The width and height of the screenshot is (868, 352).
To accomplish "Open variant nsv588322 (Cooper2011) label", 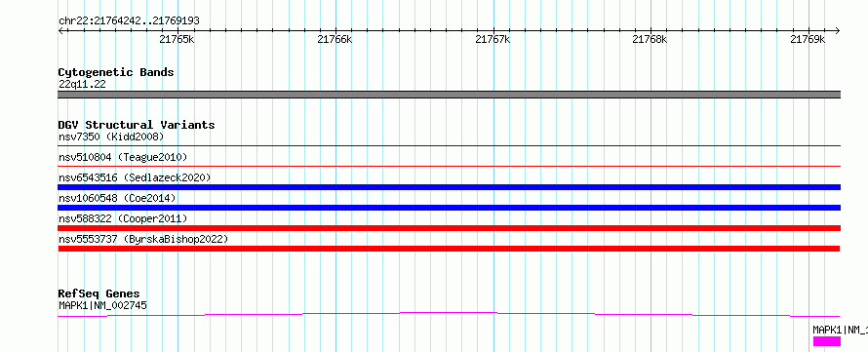I will [123, 218].
